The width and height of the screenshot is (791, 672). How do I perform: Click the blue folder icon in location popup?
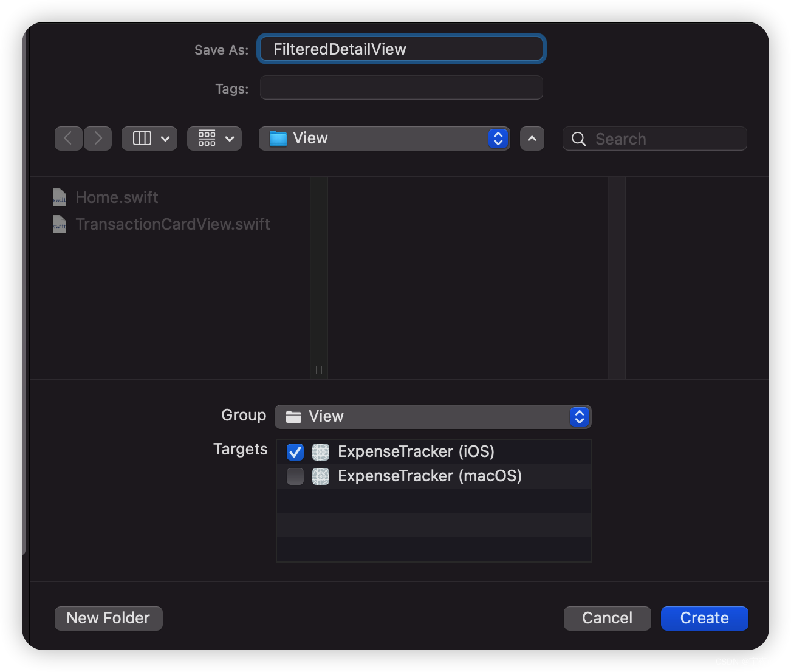pos(278,139)
